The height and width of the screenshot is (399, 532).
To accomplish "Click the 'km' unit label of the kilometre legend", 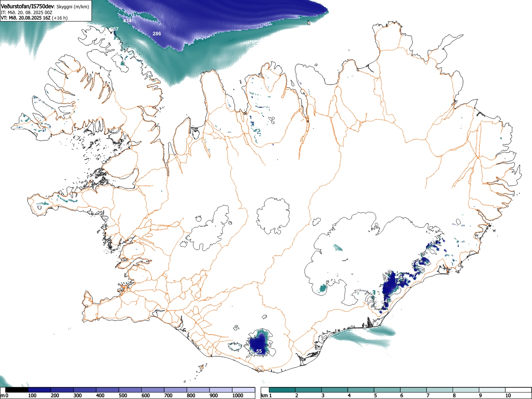I will click(x=264, y=396).
